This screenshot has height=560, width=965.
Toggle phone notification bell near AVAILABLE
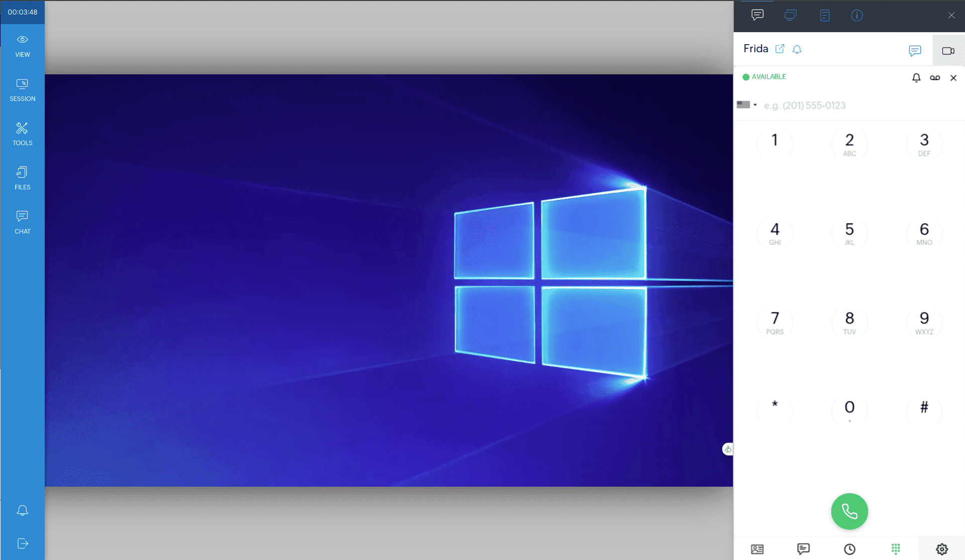tap(916, 78)
